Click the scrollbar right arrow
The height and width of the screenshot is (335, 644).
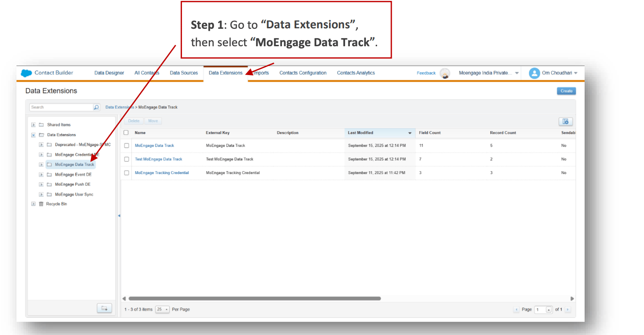[572, 299]
